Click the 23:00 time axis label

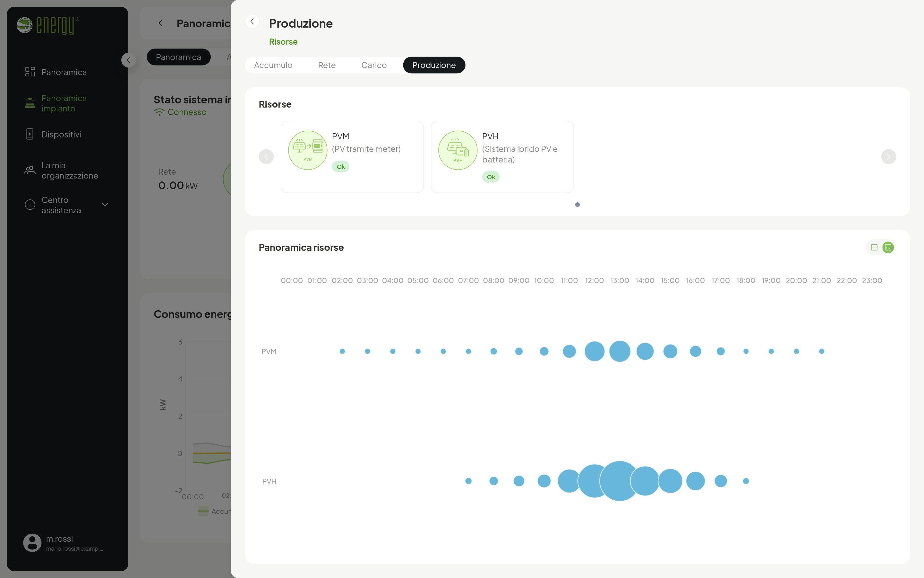(872, 281)
